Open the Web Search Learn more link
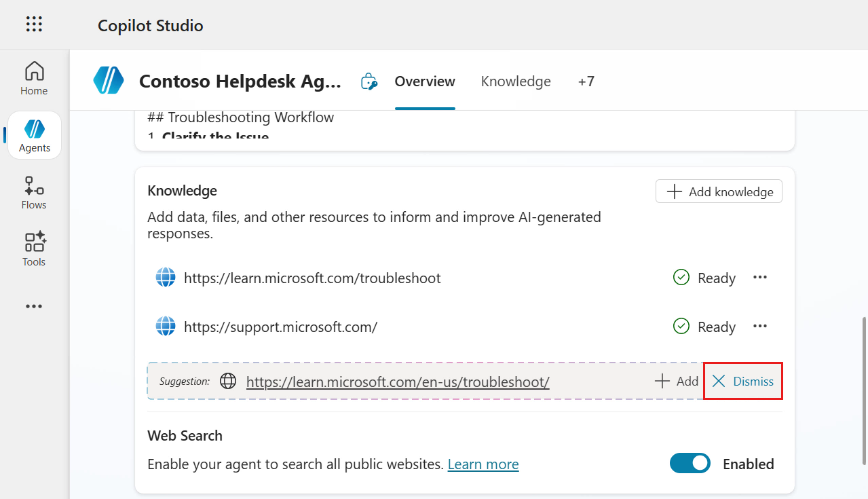 click(x=483, y=464)
